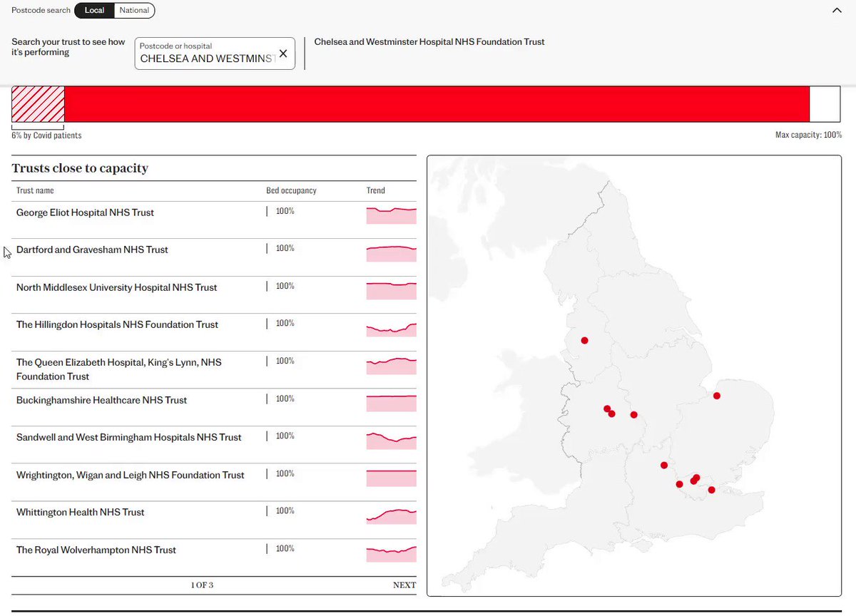Click Buckinghamshire Healthcare's 100% occupancy value

[x=285, y=399]
